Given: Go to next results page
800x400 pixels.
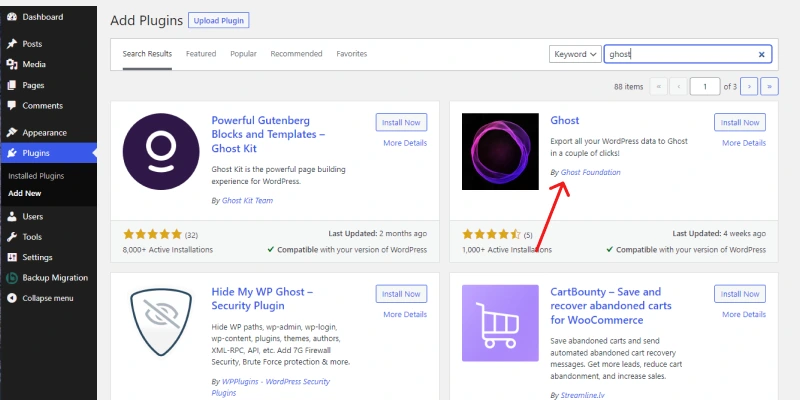Looking at the screenshot, I should (749, 87).
